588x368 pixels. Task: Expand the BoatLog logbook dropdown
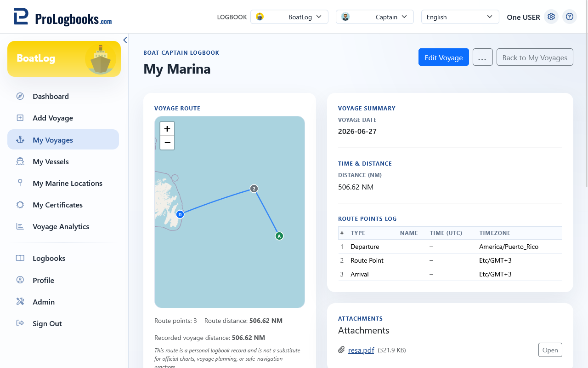289,17
